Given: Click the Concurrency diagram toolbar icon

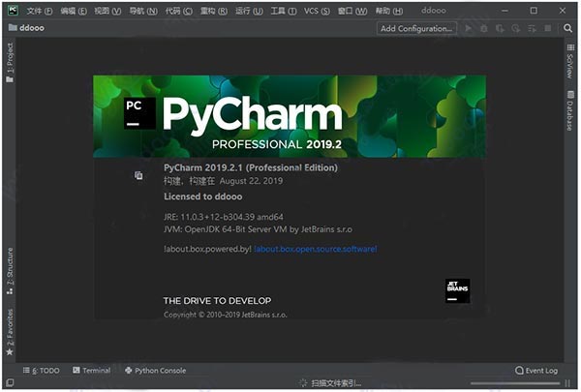Looking at the screenshot, I should [x=532, y=28].
